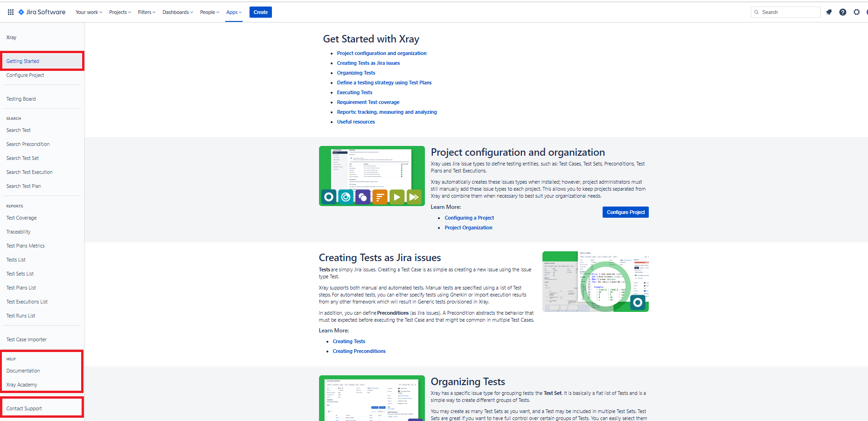Expand the Dashboards dropdown
The width and height of the screenshot is (868, 421).
click(x=178, y=12)
